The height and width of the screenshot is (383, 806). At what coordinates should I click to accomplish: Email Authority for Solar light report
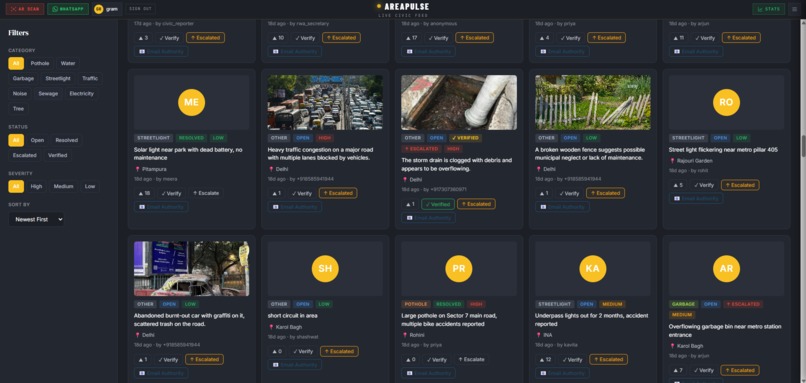point(161,207)
